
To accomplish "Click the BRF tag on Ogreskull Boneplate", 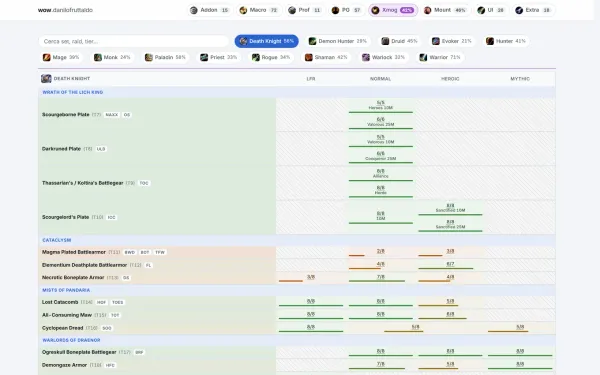I will pos(139,352).
